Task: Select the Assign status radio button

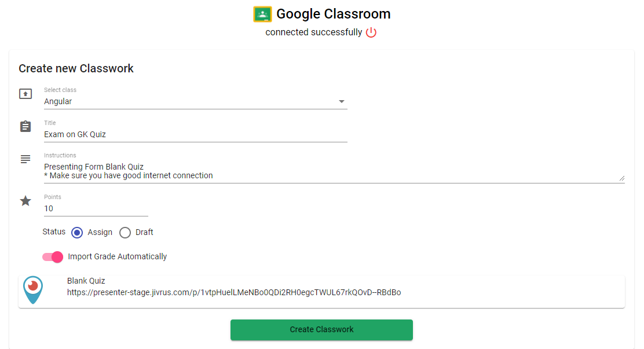Action: pos(77,232)
